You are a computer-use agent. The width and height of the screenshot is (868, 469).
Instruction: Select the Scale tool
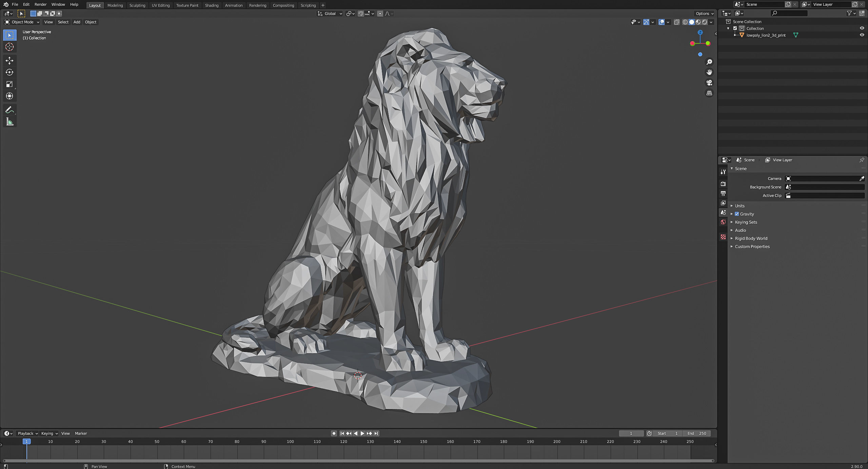(9, 84)
